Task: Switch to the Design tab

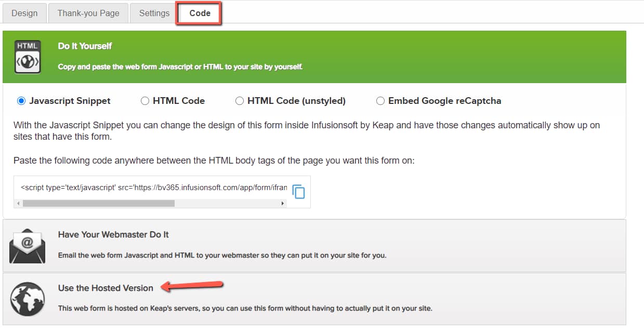Action: 24,13
